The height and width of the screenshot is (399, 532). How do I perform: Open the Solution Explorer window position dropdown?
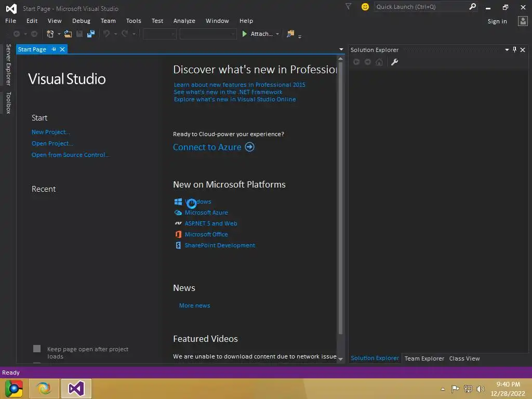point(507,49)
